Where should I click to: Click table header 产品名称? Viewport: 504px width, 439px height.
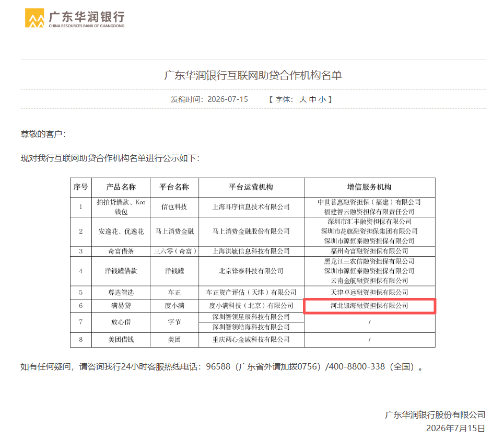pyautogui.click(x=121, y=187)
